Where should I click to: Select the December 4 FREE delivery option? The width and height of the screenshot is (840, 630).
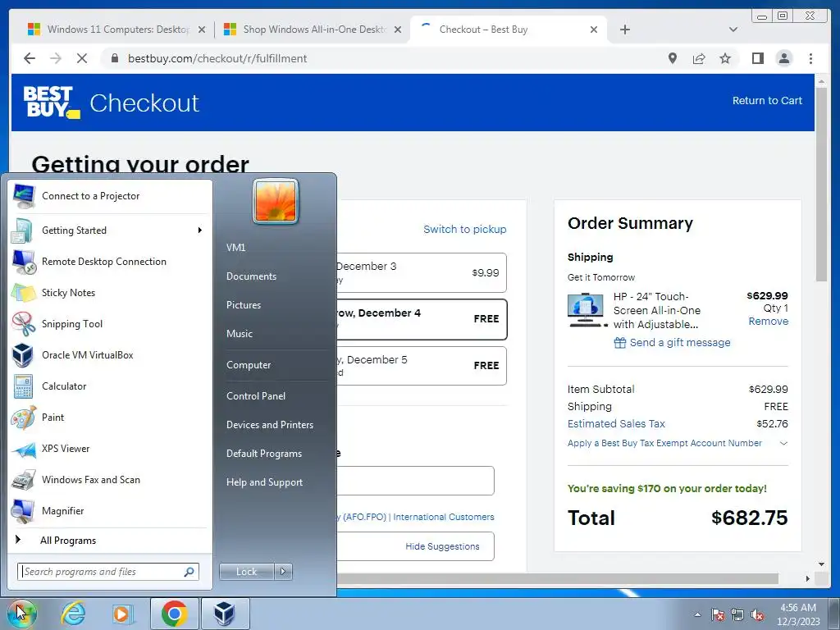[421, 319]
